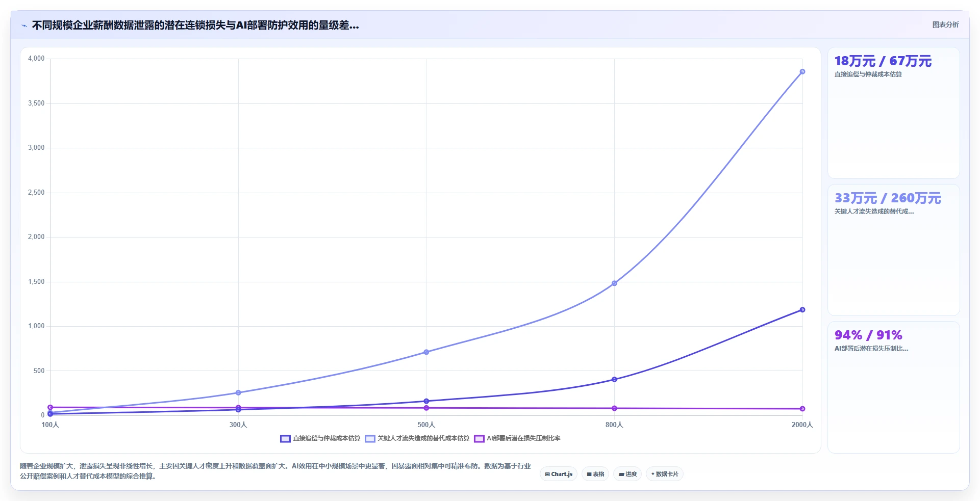Open the 33万元 / 260万元 stat card

coord(893,250)
